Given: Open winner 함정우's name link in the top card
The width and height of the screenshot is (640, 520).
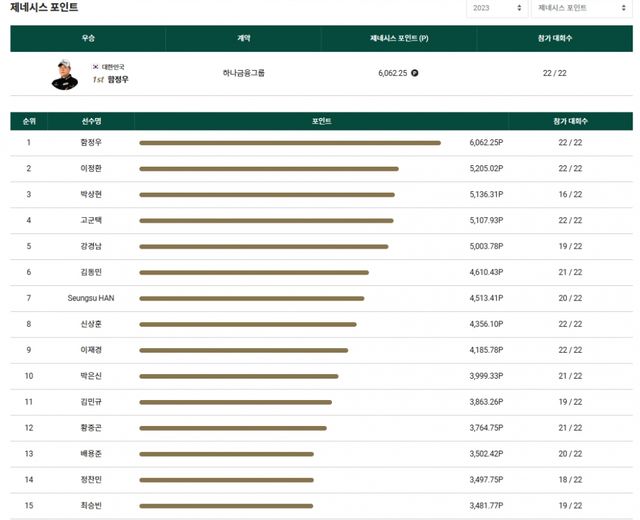Looking at the screenshot, I should click(x=119, y=78).
